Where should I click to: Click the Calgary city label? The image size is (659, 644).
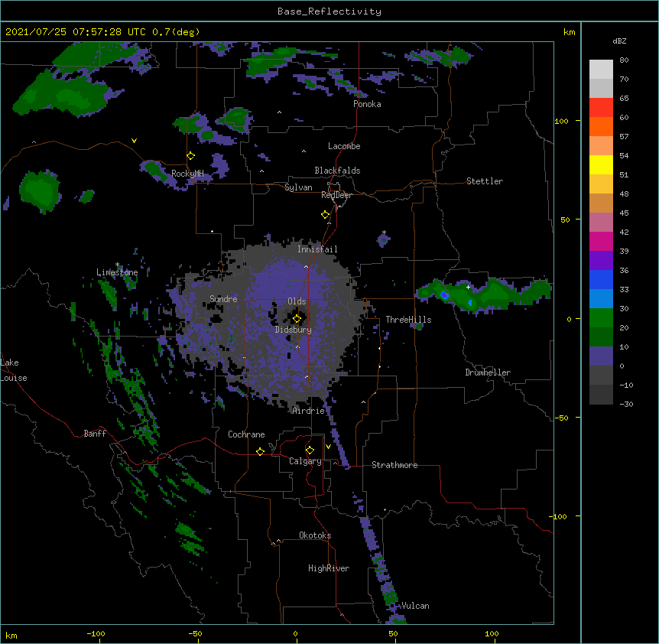pos(305,461)
